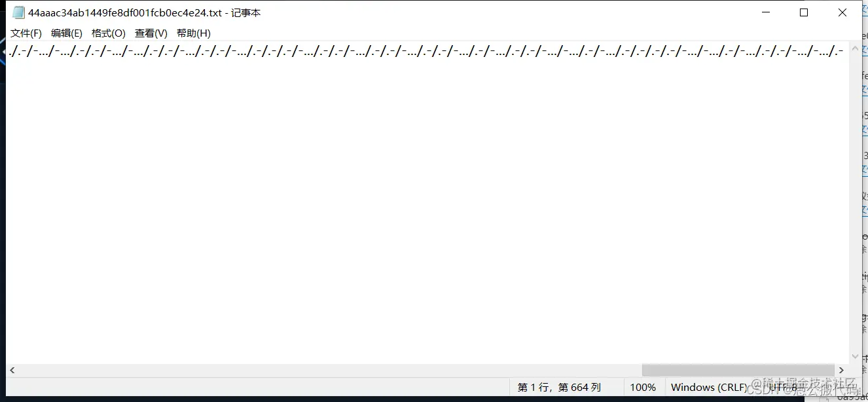The image size is (868, 402).
Task: Click the 100% zoom status bar indicator
Action: click(643, 387)
